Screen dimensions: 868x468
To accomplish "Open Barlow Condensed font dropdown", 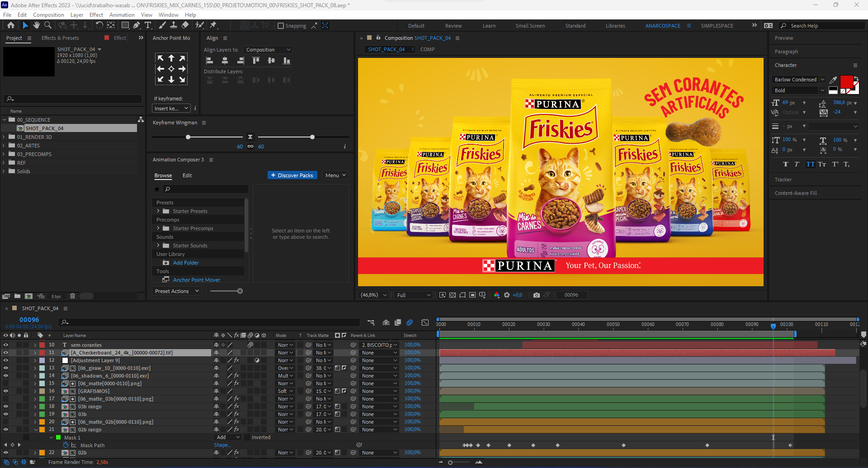I will [799, 80].
